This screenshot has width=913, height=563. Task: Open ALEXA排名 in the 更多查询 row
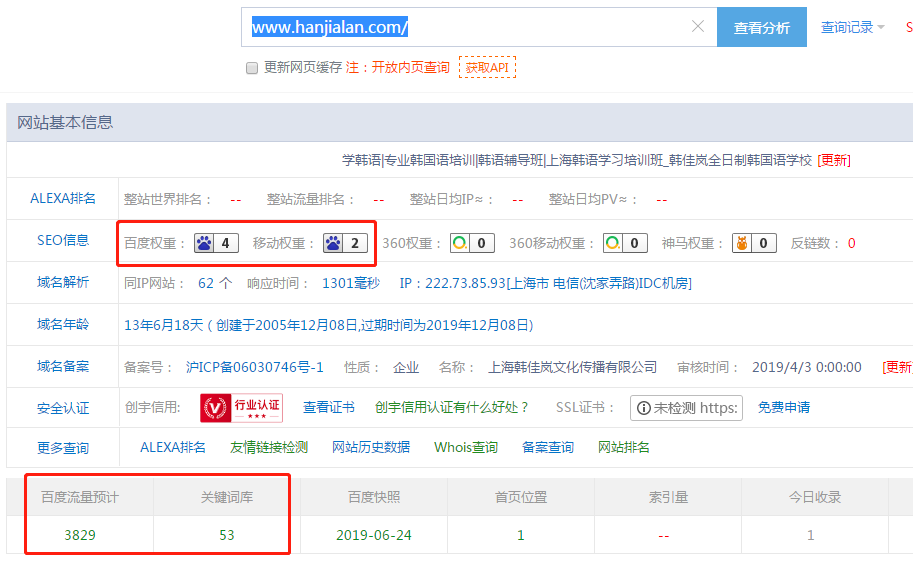pos(173,447)
